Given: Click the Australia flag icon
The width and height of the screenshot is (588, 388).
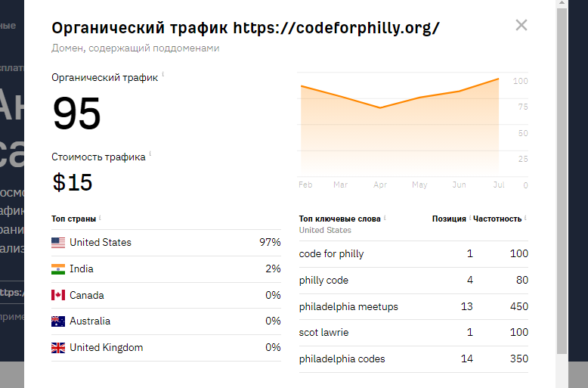Looking at the screenshot, I should pyautogui.click(x=58, y=321).
